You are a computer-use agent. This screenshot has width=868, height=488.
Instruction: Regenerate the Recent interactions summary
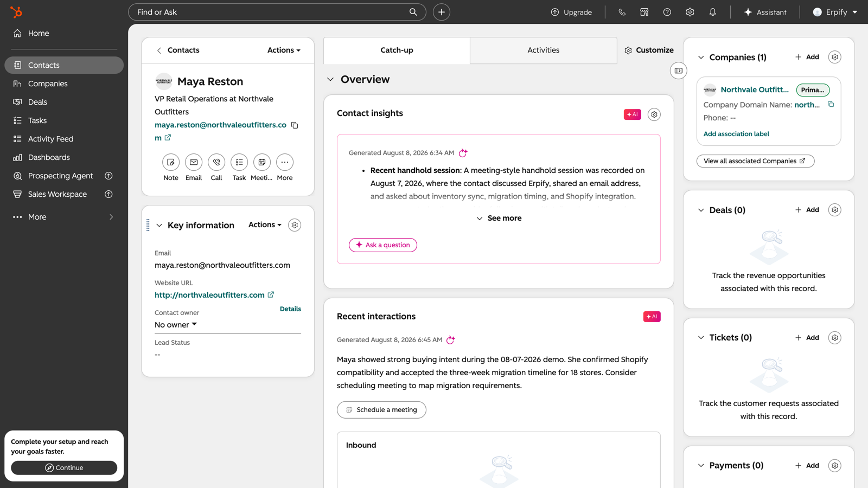click(x=450, y=340)
